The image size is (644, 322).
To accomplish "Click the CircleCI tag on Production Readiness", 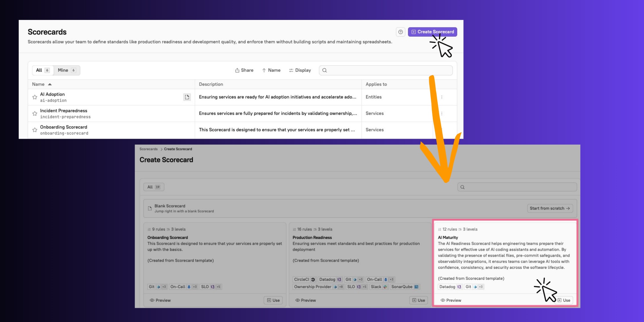I will pyautogui.click(x=305, y=279).
